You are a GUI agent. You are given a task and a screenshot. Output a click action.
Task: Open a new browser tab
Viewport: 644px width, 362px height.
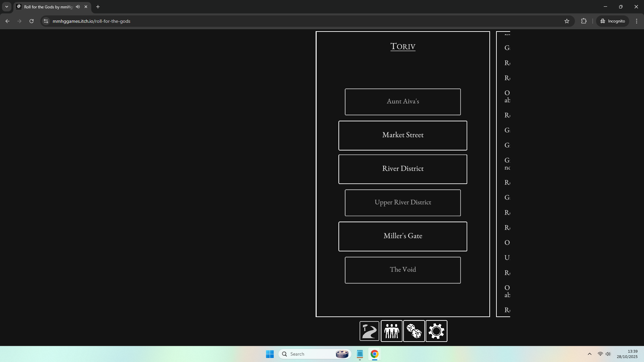point(98,7)
